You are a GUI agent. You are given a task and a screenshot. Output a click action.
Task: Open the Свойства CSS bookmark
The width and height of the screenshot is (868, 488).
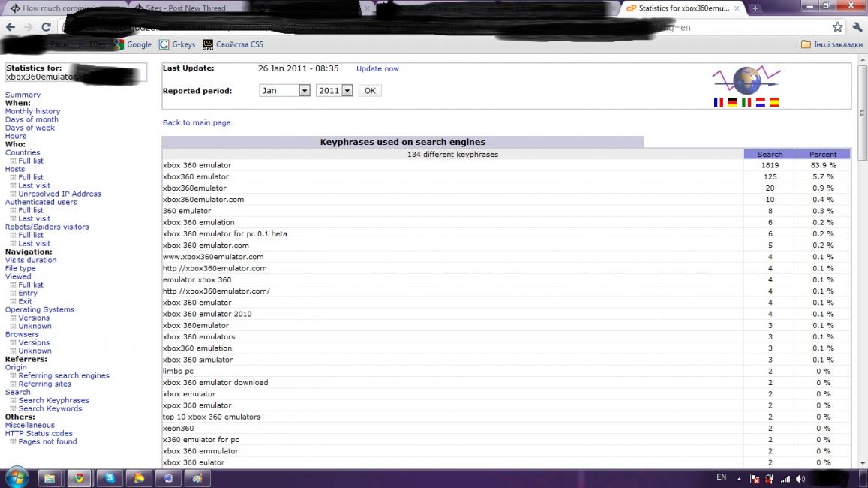pos(233,44)
